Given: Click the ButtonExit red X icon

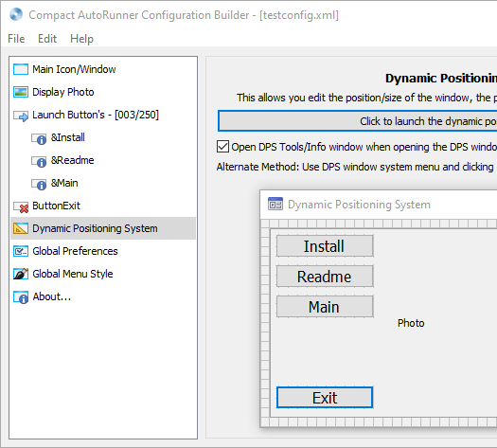Looking at the screenshot, I should pos(21,206).
